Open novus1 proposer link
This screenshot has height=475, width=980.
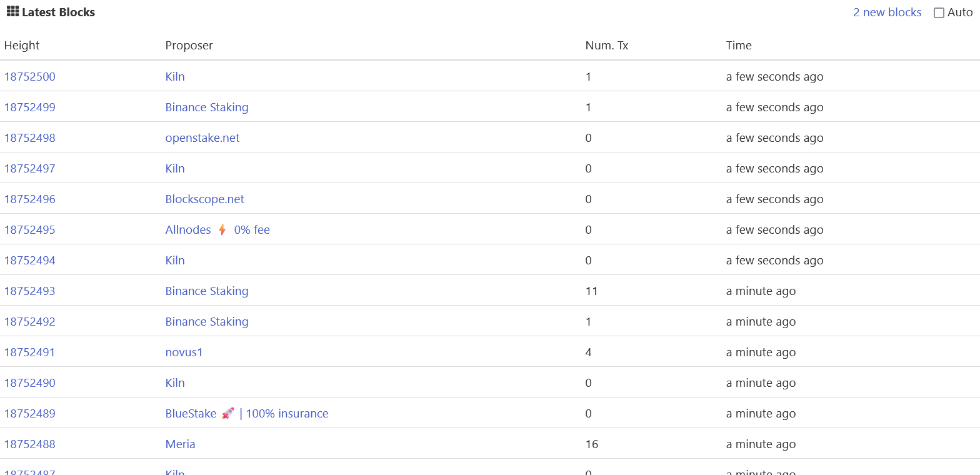(184, 352)
